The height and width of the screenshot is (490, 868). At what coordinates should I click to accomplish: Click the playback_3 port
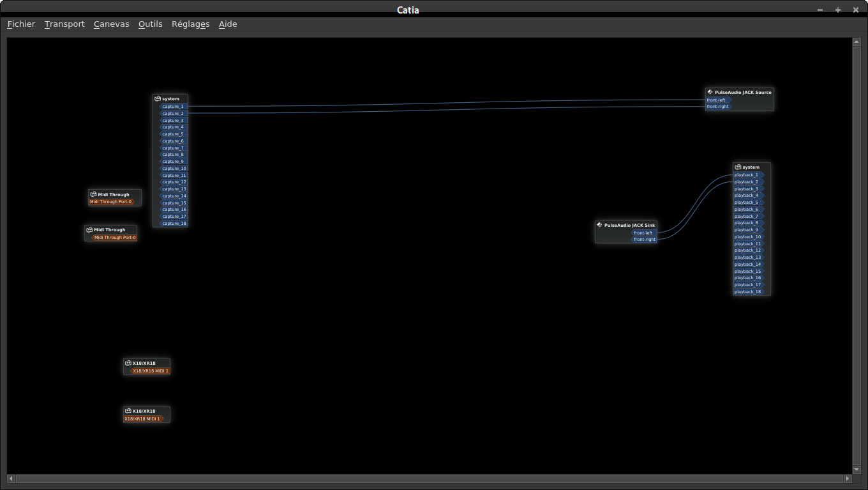tap(749, 189)
